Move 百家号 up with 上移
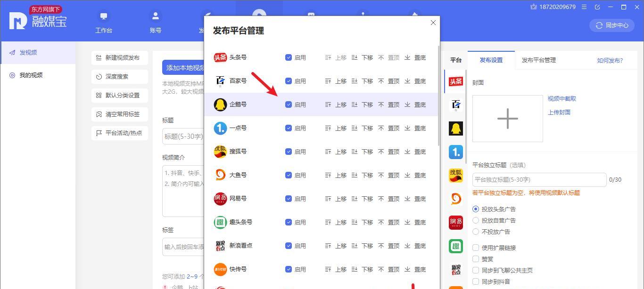The width and height of the screenshot is (644, 289). coord(336,81)
